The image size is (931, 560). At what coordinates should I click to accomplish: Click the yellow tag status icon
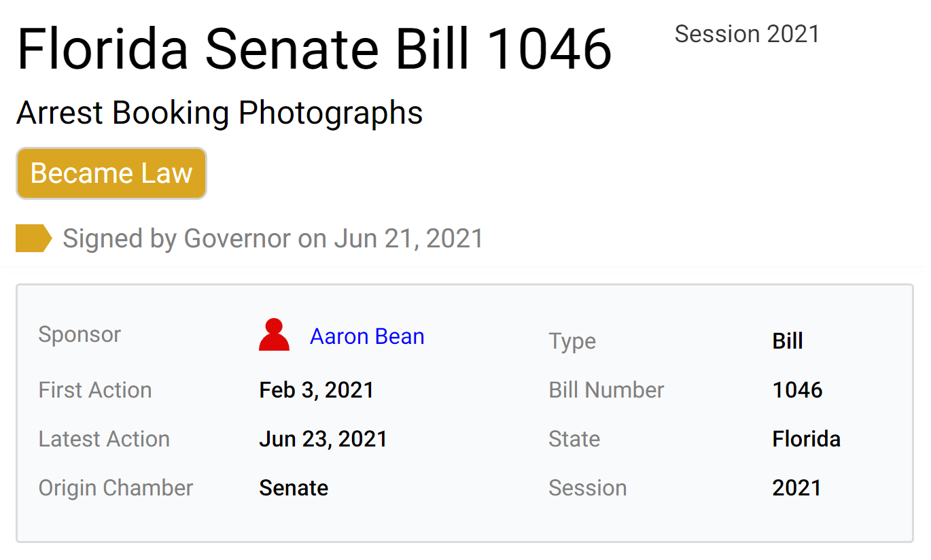coord(33,239)
